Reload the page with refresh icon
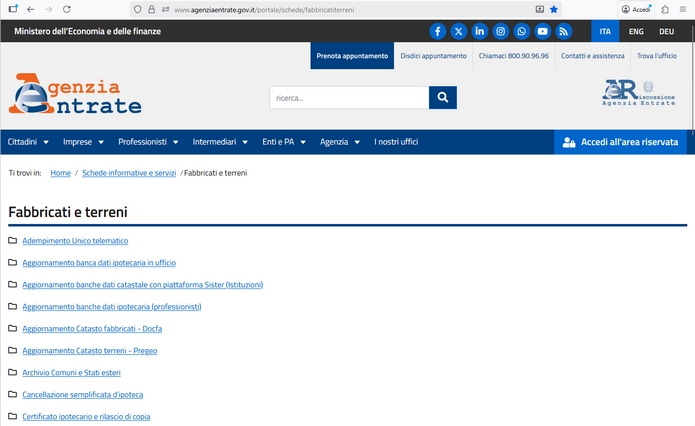695x426 pixels. (66, 9)
